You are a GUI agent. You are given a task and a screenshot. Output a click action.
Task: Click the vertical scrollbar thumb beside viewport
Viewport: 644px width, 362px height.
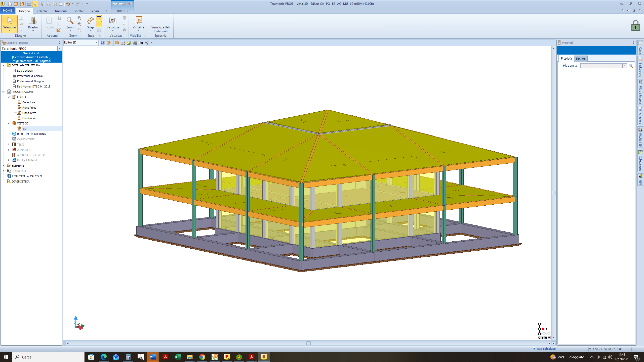553,193
